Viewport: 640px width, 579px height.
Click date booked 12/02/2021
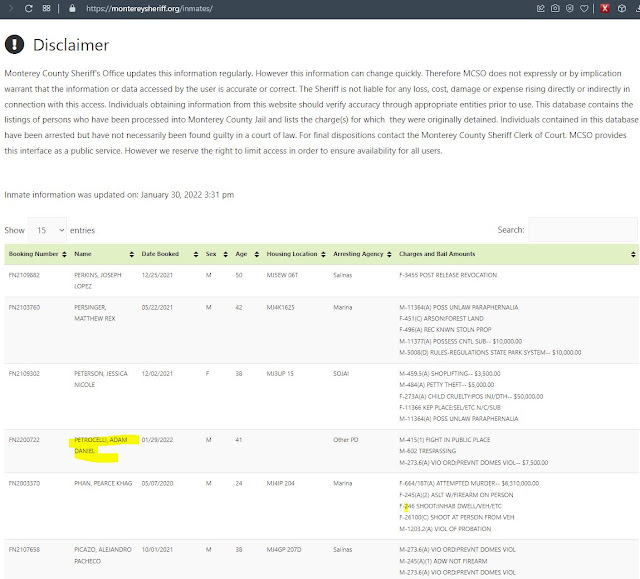[157, 373]
